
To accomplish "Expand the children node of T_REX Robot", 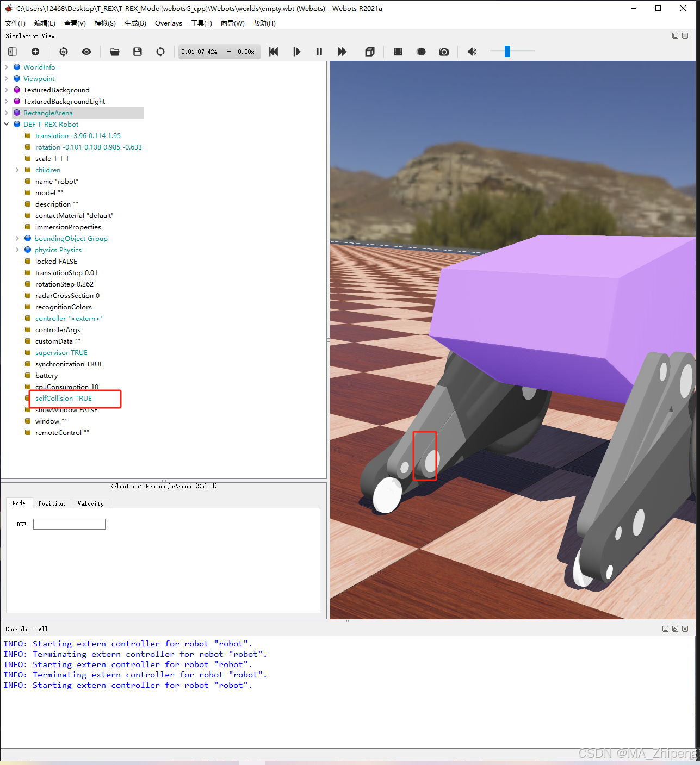I will [17, 170].
